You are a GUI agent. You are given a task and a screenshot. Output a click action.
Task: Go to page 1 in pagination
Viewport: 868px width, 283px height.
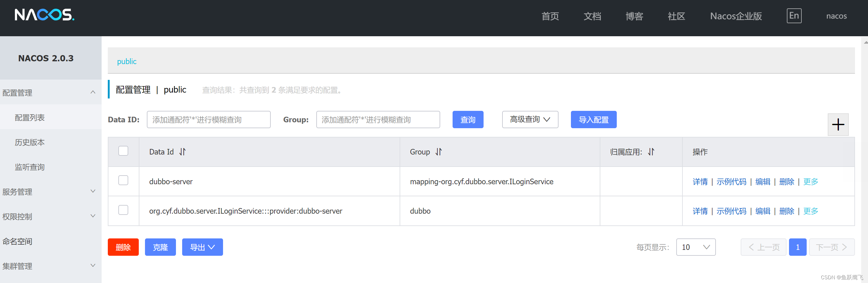(x=798, y=247)
